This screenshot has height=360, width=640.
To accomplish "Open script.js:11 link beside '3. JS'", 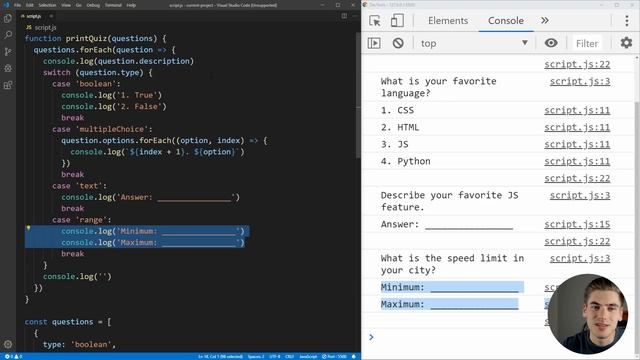I will [577, 144].
